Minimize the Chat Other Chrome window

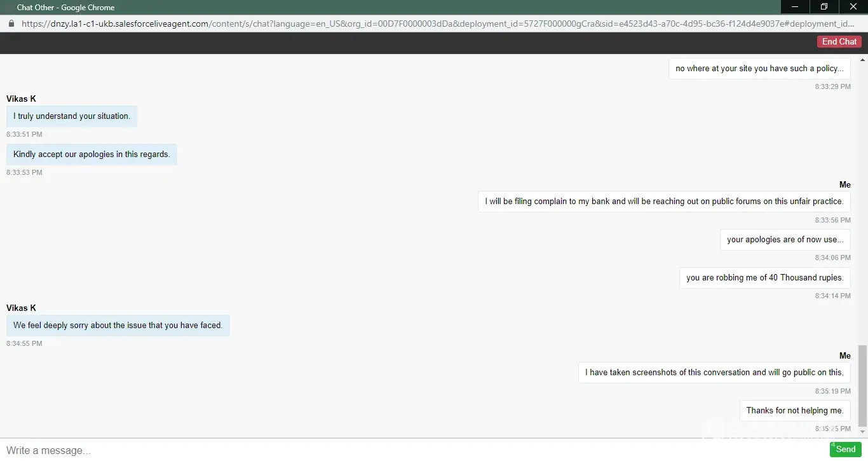(x=795, y=7)
